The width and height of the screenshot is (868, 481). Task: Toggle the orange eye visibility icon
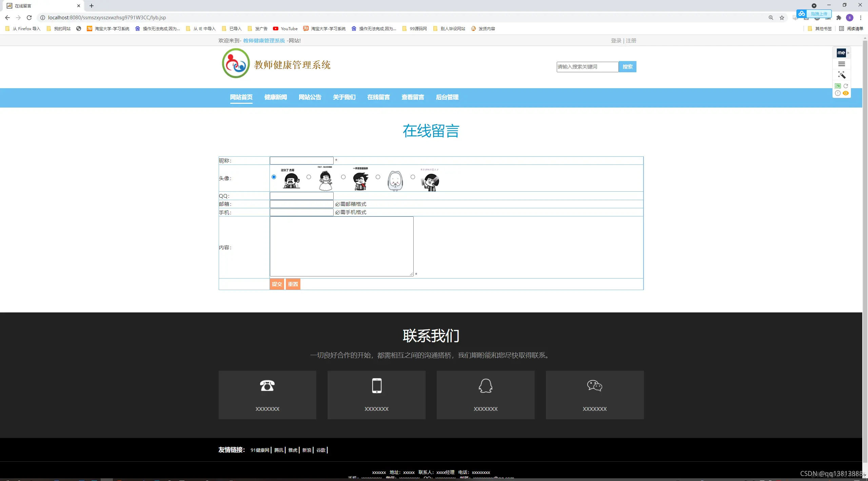pyautogui.click(x=846, y=93)
